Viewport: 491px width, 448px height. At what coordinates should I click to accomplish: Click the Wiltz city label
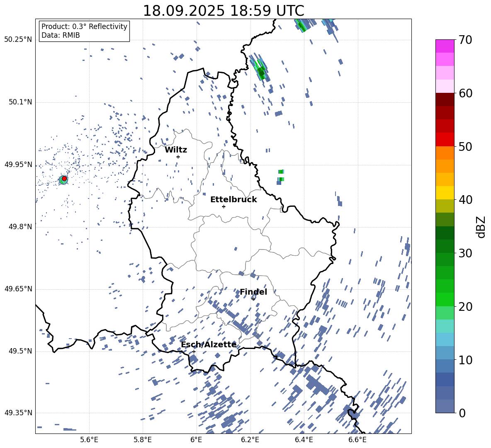coord(176,150)
